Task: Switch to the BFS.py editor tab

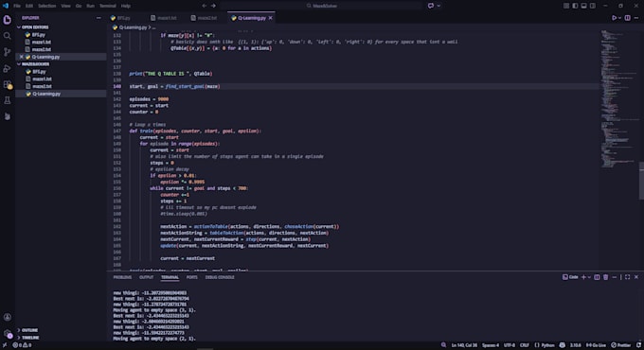Action: coord(125,18)
